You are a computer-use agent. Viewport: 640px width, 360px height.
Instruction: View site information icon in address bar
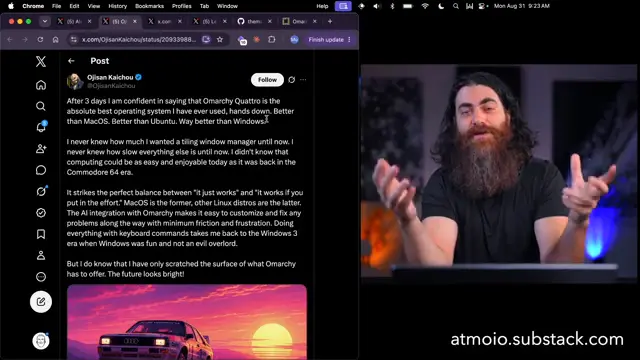tap(73, 40)
